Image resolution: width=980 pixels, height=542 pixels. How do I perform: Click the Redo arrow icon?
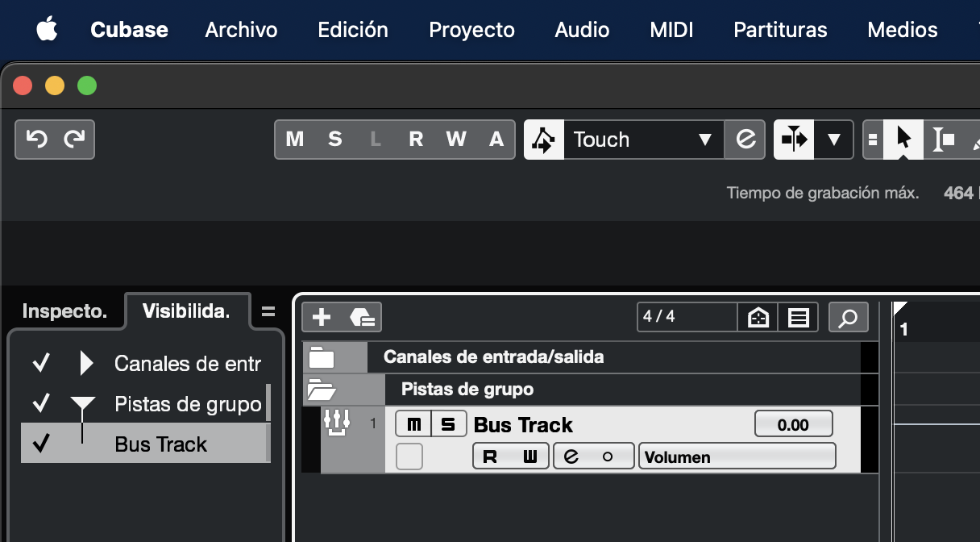coord(74,140)
